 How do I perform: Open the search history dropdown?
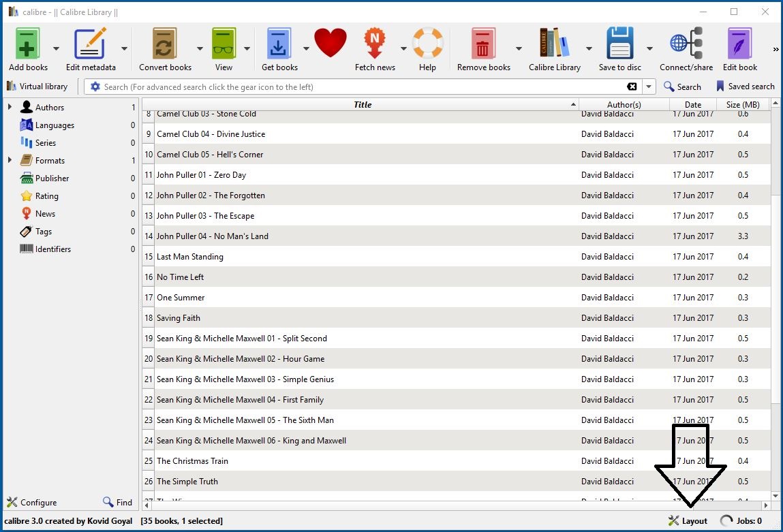point(648,87)
